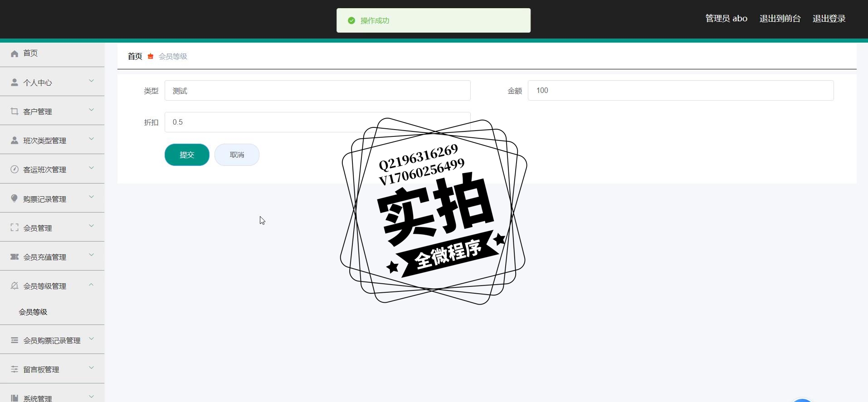Viewport: 868px width, 402px height.
Task: Click the sliders icon next to 留言板管理
Action: point(15,369)
